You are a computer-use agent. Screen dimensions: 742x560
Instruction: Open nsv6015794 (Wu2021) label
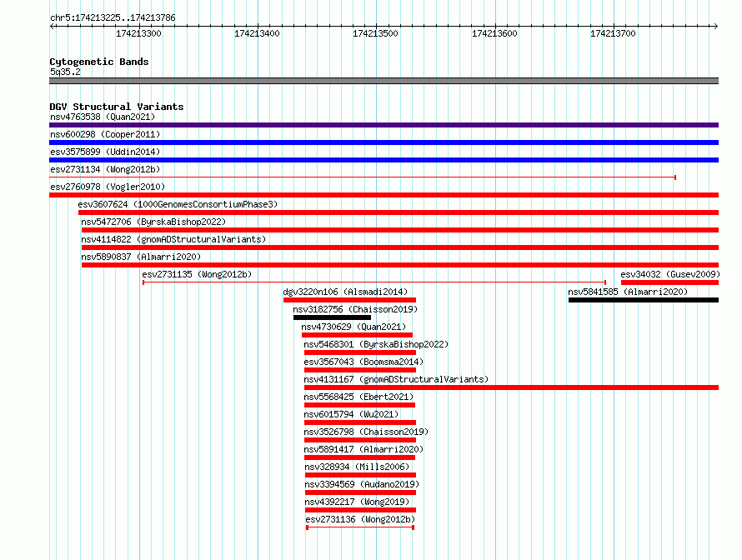click(x=351, y=414)
